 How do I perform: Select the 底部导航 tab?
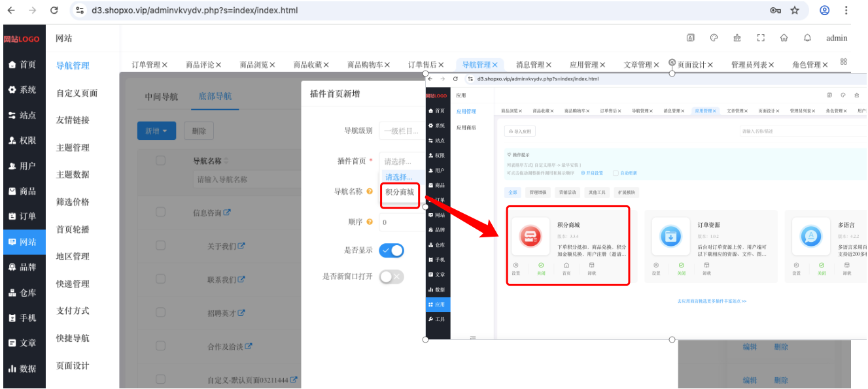[x=215, y=97]
